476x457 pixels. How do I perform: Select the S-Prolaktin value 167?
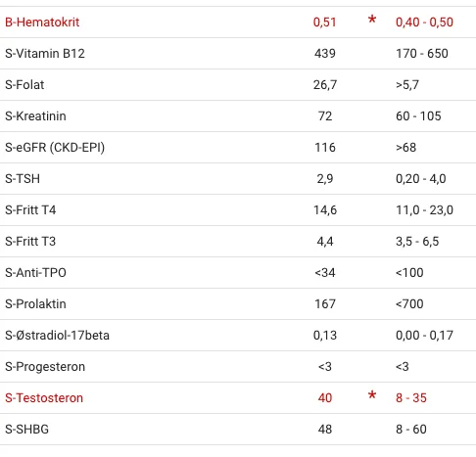coord(325,304)
